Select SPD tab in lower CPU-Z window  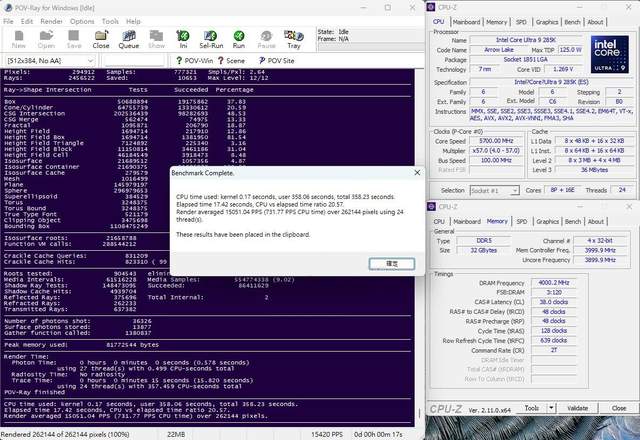[522, 221]
